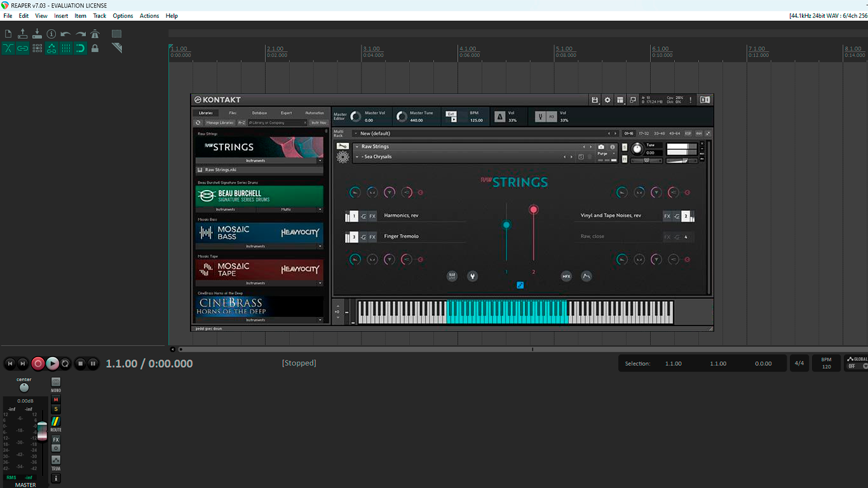Switch to Kontakt Database tab

[259, 113]
